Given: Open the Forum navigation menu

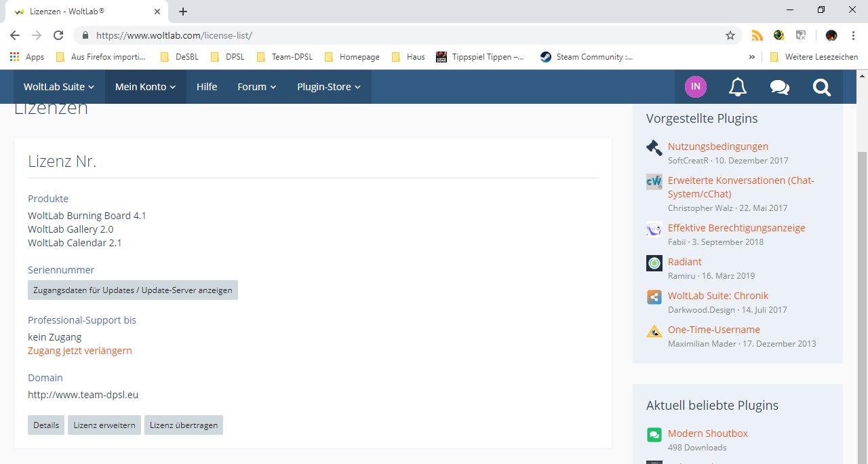Looking at the screenshot, I should pos(256,87).
